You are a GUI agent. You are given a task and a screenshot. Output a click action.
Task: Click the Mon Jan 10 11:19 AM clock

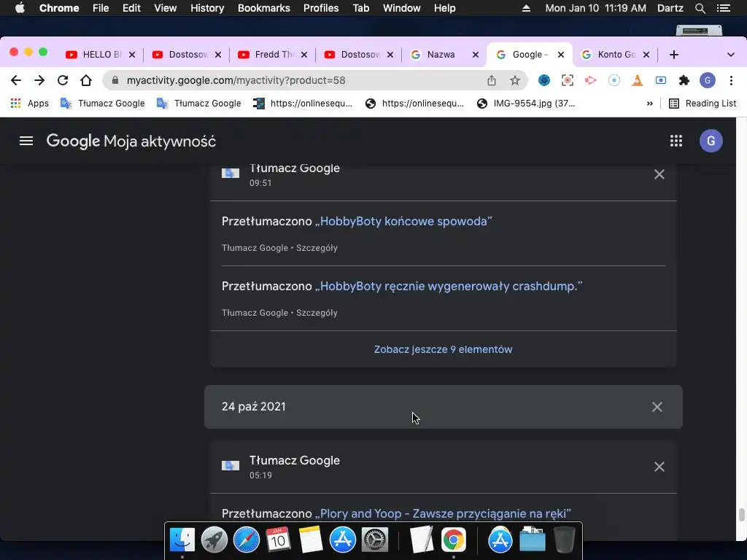[x=595, y=8]
